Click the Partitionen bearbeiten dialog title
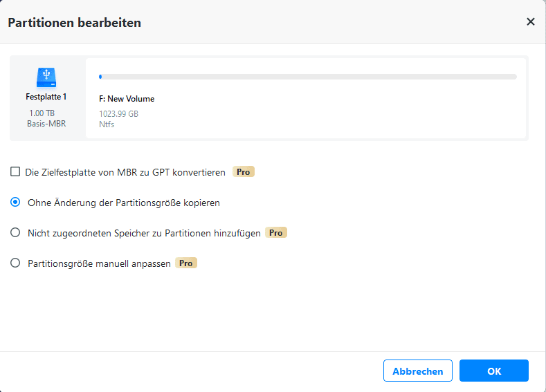The image size is (546, 392). pyautogui.click(x=74, y=23)
